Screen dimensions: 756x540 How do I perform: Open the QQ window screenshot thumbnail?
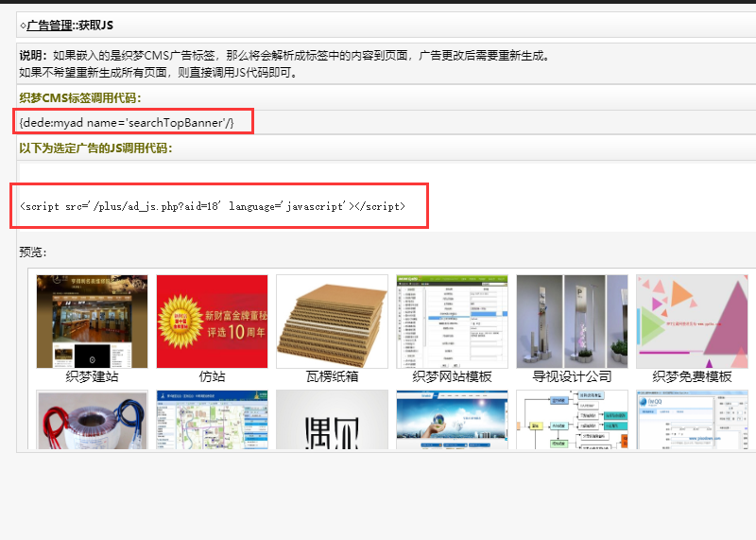pyautogui.click(x=693, y=420)
